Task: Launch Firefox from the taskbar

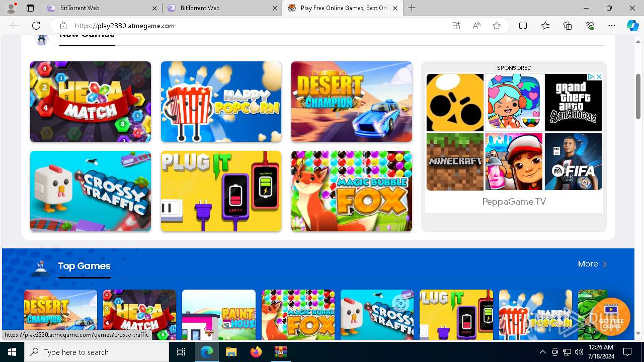Action: pyautogui.click(x=256, y=352)
